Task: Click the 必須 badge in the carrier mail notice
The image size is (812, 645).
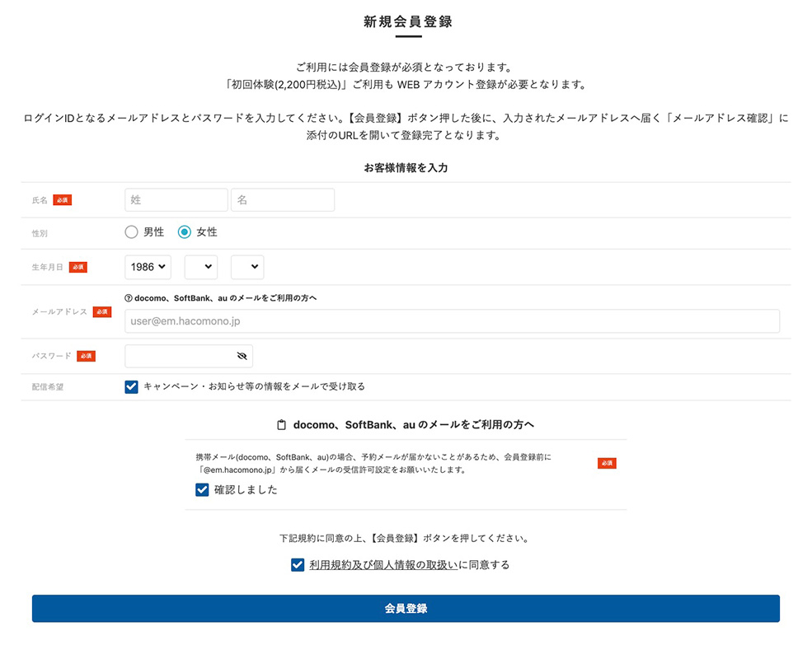Action: click(x=607, y=463)
